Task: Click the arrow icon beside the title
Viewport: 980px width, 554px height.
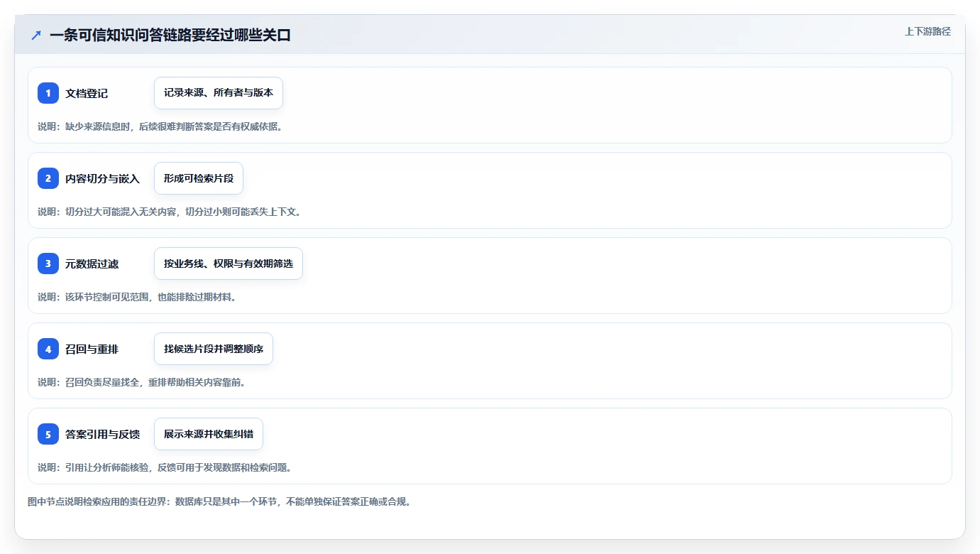Action: 35,36
